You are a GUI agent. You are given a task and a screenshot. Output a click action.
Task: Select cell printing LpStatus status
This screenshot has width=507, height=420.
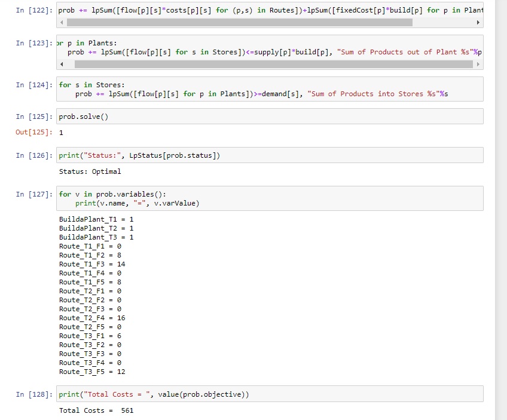tap(270, 155)
